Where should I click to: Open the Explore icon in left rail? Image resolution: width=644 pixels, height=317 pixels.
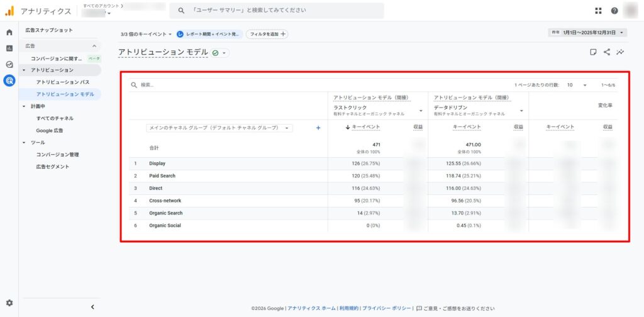pyautogui.click(x=9, y=64)
